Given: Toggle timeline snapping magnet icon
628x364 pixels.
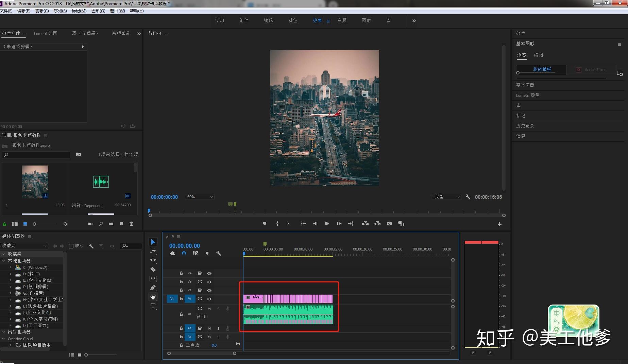Looking at the screenshot, I should tap(184, 253).
